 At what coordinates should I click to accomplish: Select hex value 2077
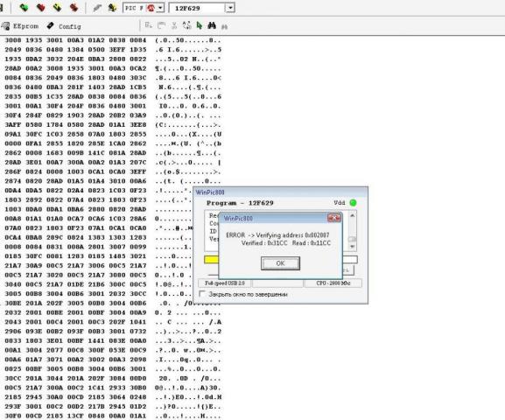pos(55,350)
